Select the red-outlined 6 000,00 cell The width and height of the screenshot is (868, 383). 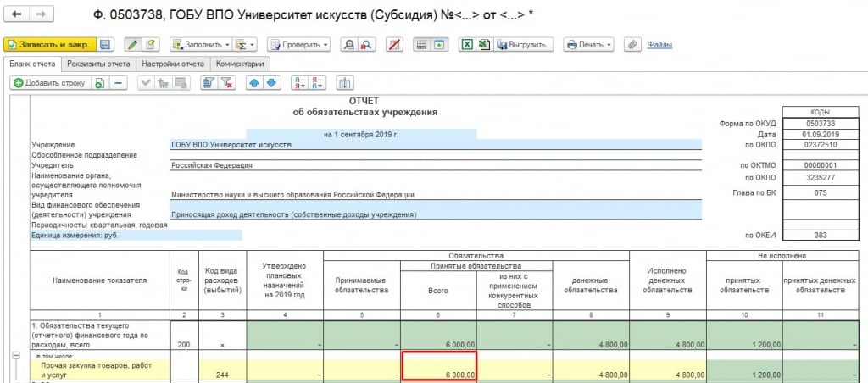439,366
